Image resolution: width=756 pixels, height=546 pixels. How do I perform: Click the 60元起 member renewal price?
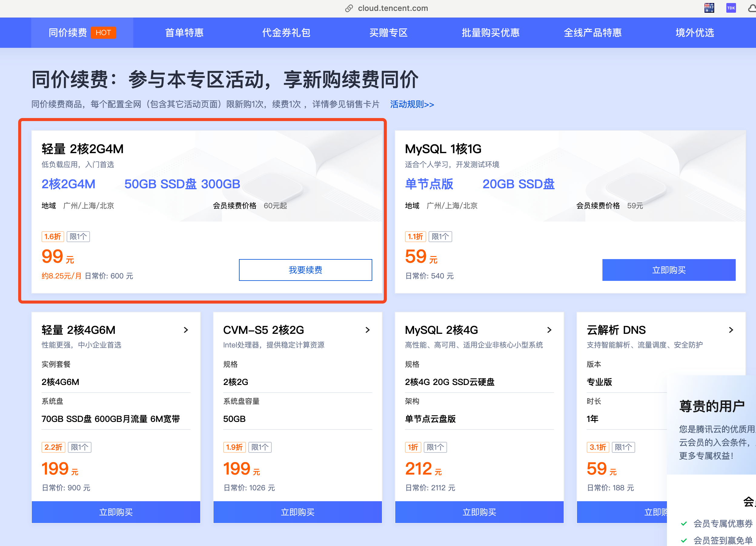click(275, 206)
